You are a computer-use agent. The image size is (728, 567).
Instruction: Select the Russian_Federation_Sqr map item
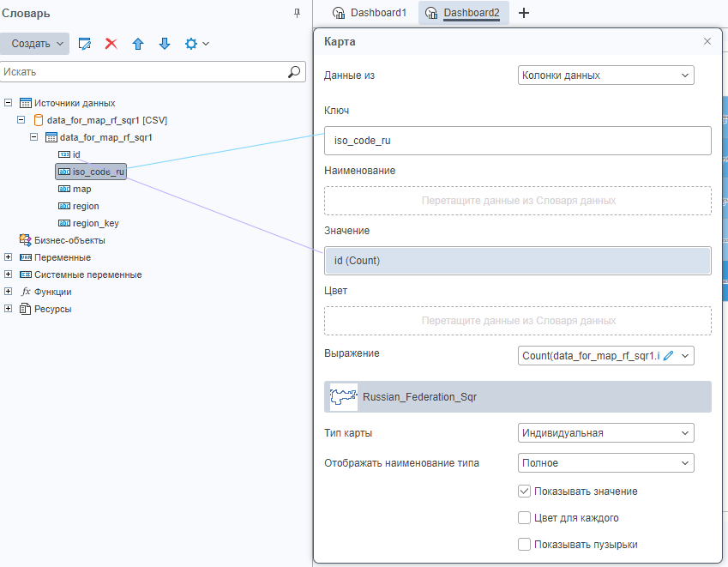tap(517, 397)
